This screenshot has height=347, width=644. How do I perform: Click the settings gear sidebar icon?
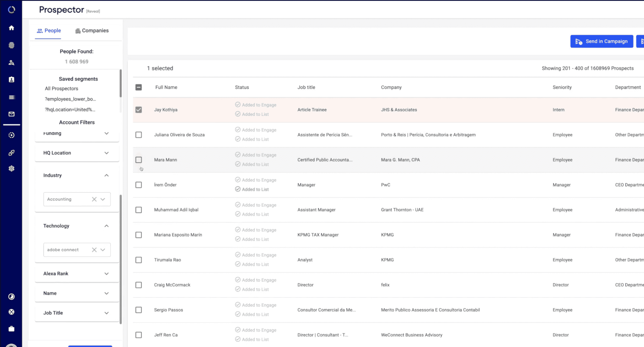coord(11,169)
